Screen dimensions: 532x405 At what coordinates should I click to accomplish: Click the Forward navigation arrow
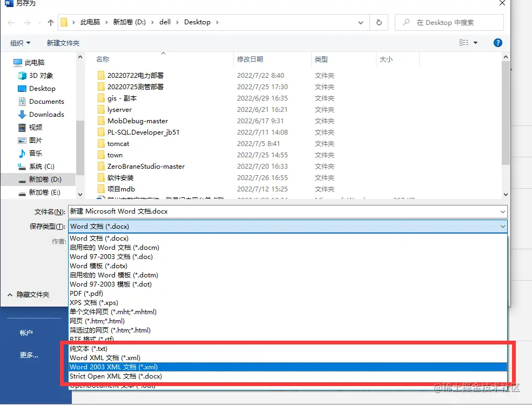pyautogui.click(x=27, y=22)
